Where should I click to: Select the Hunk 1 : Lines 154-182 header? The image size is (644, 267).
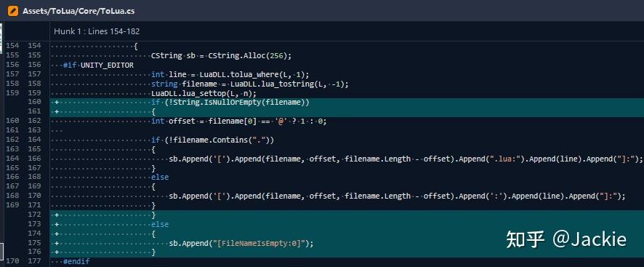pos(97,31)
